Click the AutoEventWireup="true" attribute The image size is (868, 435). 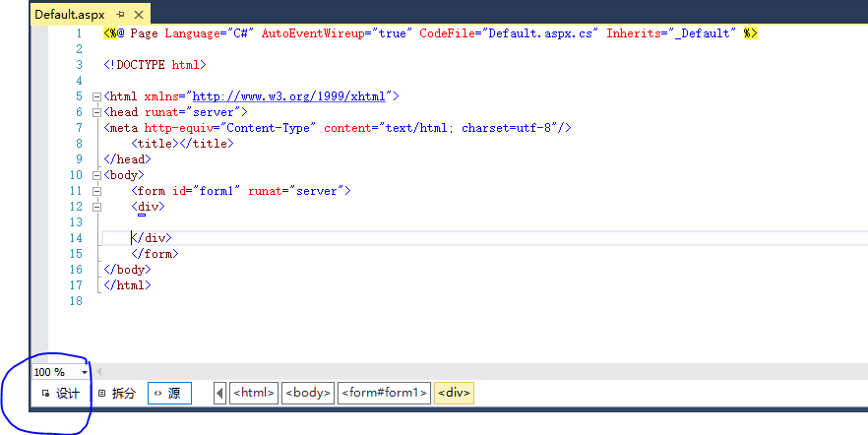click(x=338, y=33)
